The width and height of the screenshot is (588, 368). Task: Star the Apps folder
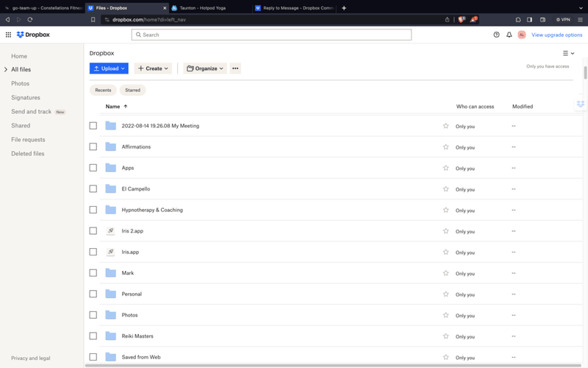click(445, 168)
